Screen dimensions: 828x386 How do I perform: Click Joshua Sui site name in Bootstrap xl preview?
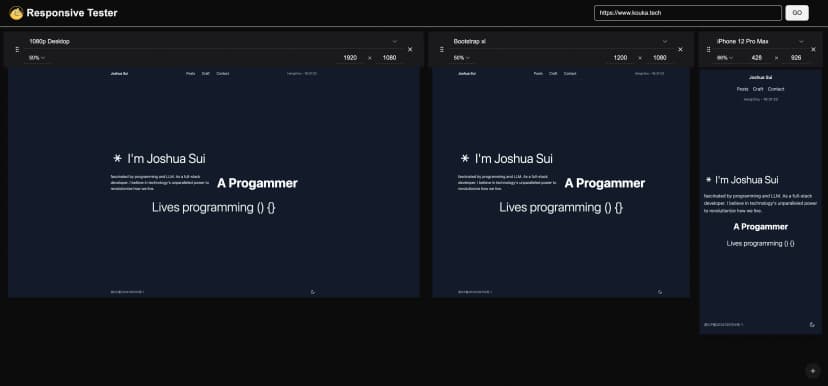[467, 73]
